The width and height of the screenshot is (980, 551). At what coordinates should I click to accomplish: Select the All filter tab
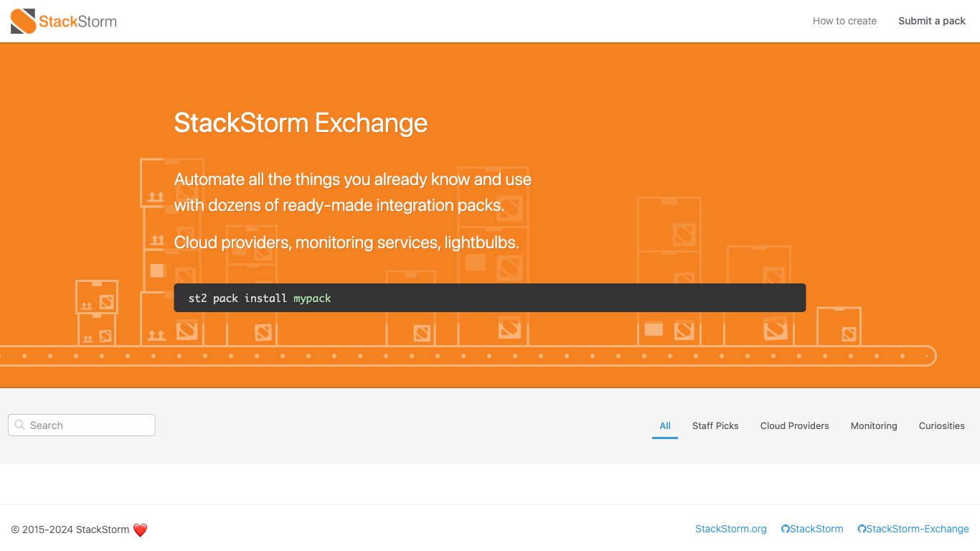click(665, 425)
